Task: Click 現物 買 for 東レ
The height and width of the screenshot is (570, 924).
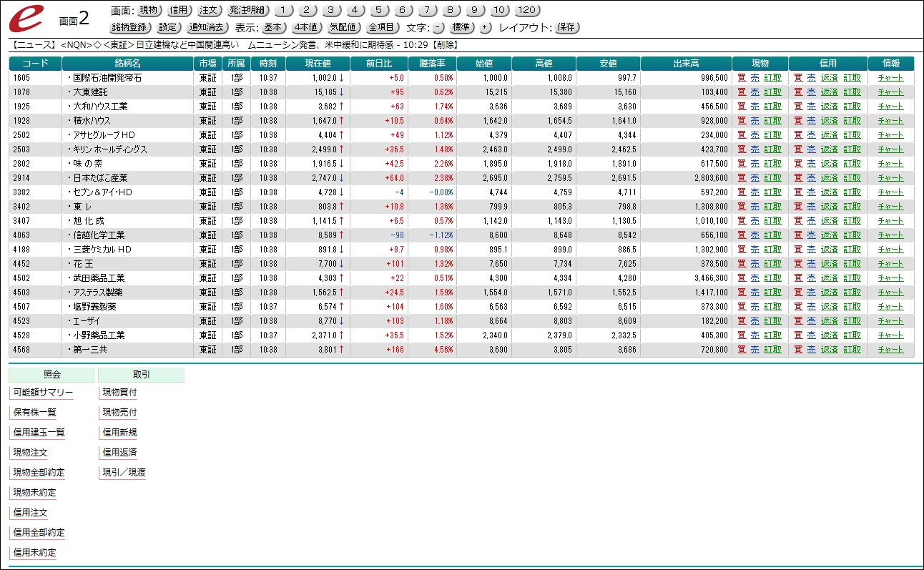Action: (742, 207)
